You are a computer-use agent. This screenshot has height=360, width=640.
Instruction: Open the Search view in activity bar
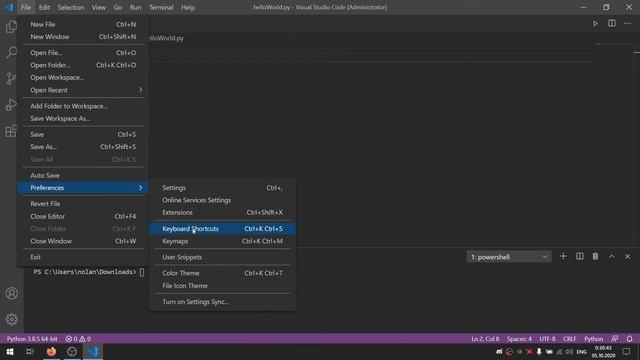point(11,53)
